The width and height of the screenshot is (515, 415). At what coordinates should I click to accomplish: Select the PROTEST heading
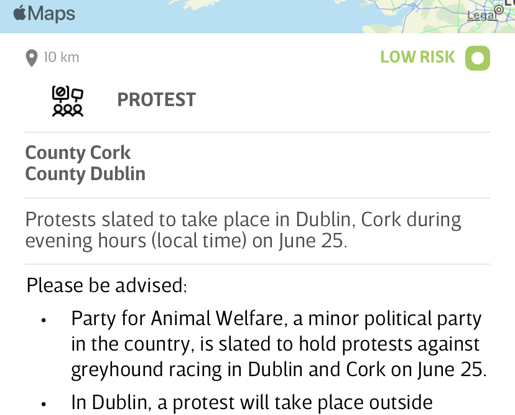[x=156, y=100]
